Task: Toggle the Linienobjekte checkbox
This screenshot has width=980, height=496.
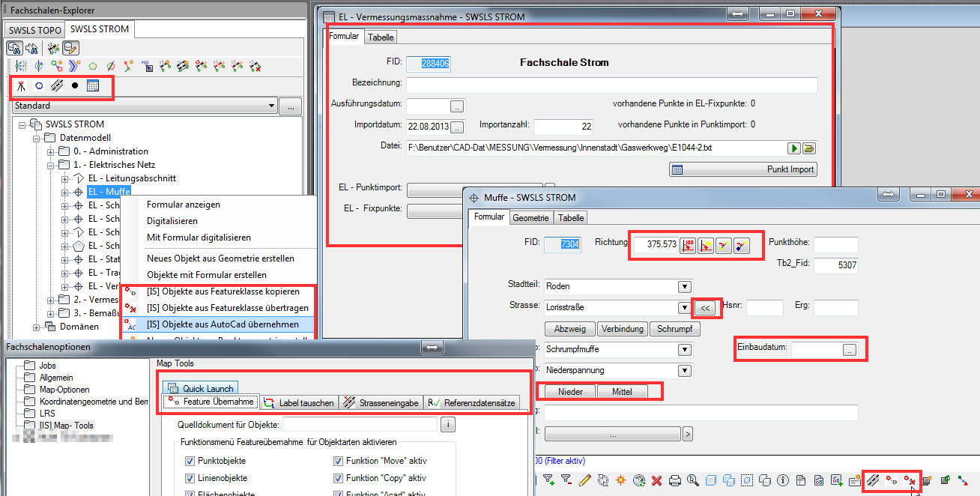Action: [x=190, y=478]
